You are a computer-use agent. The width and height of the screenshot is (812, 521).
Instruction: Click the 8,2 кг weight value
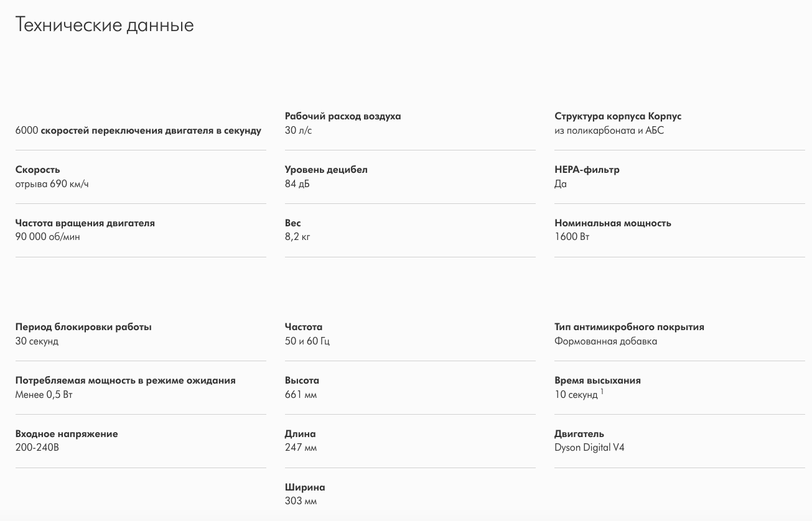[x=297, y=237]
